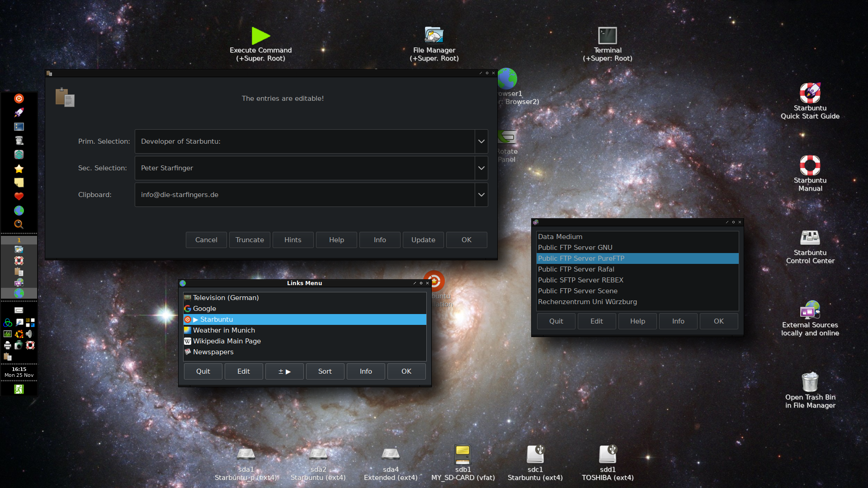Click the Clipboard email text field

coord(305,195)
